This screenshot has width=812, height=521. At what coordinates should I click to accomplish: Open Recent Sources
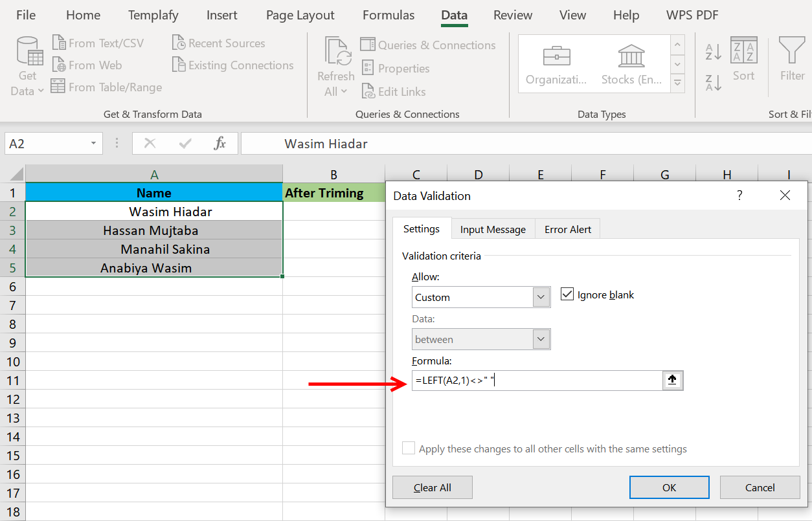[219, 43]
